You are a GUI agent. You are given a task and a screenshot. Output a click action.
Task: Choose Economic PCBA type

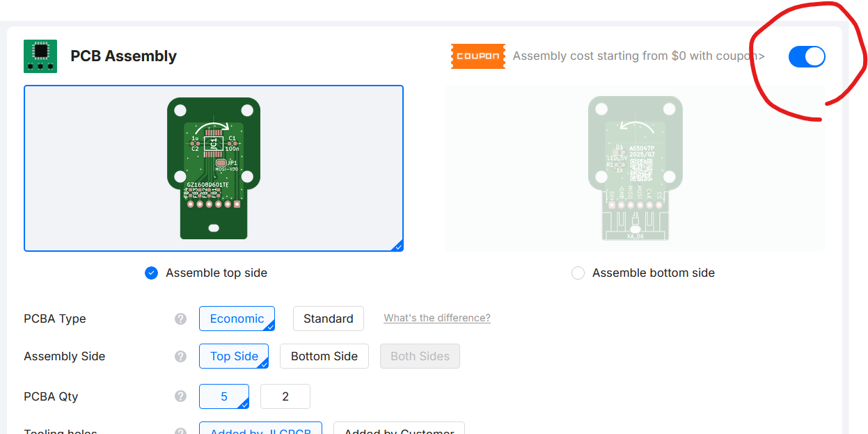click(x=237, y=319)
